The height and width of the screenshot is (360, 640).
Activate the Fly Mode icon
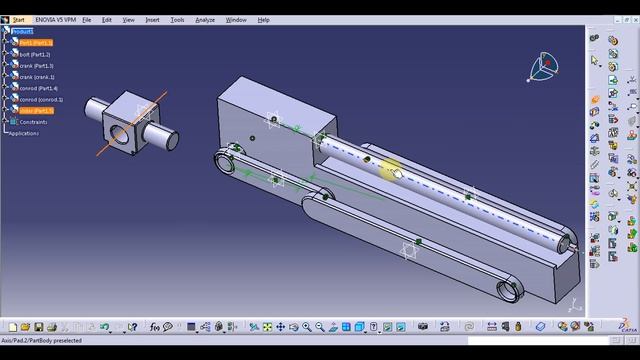point(254,327)
